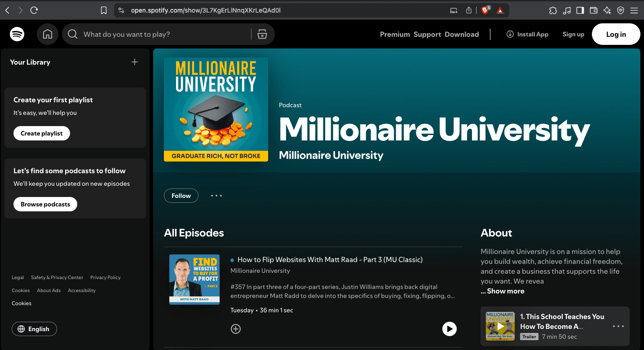Open the browser main hamburger menu

pos(634,10)
